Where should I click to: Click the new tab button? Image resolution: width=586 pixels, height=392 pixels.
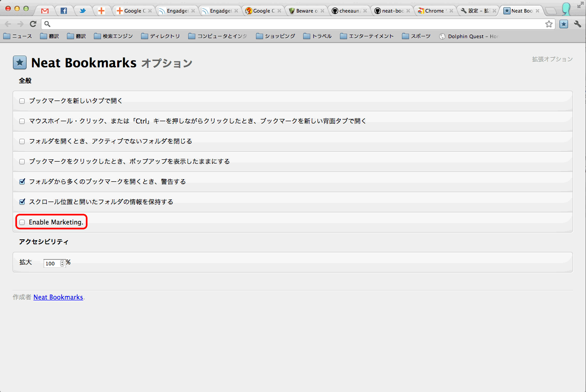tap(551, 11)
